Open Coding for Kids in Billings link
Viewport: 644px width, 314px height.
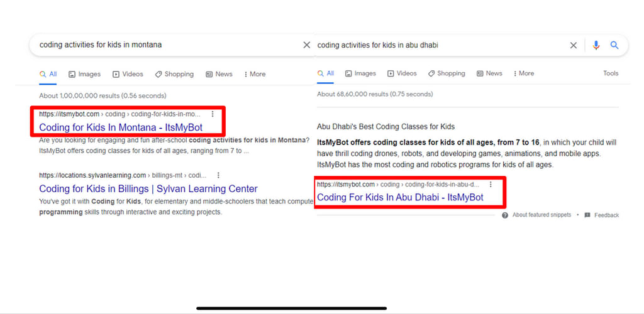pyautogui.click(x=148, y=188)
